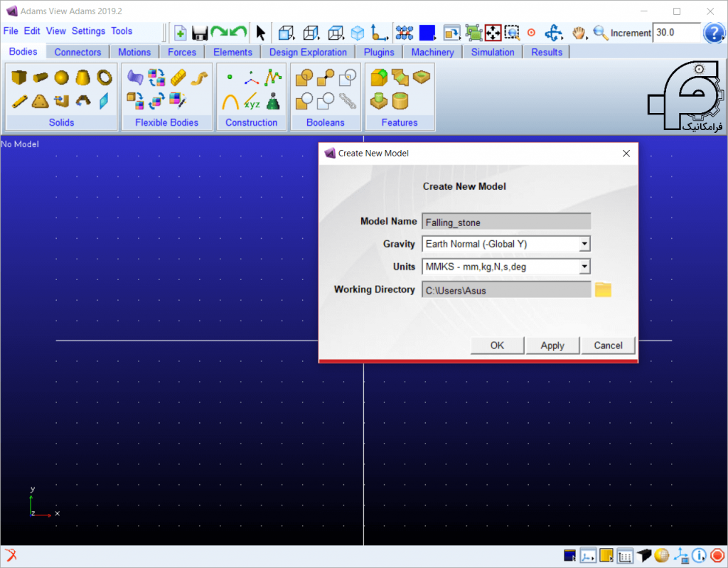The height and width of the screenshot is (568, 728).
Task: Switch to the Results tab
Action: pos(547,52)
